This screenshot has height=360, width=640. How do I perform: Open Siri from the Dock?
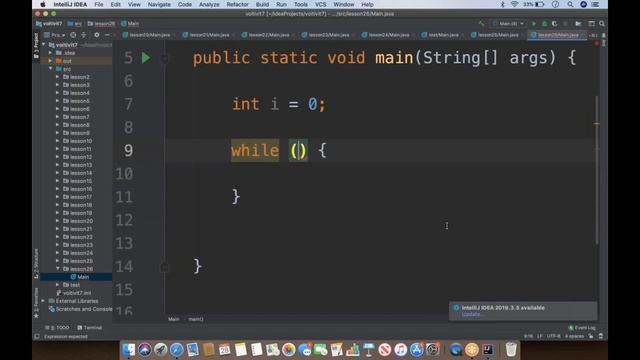click(144, 349)
